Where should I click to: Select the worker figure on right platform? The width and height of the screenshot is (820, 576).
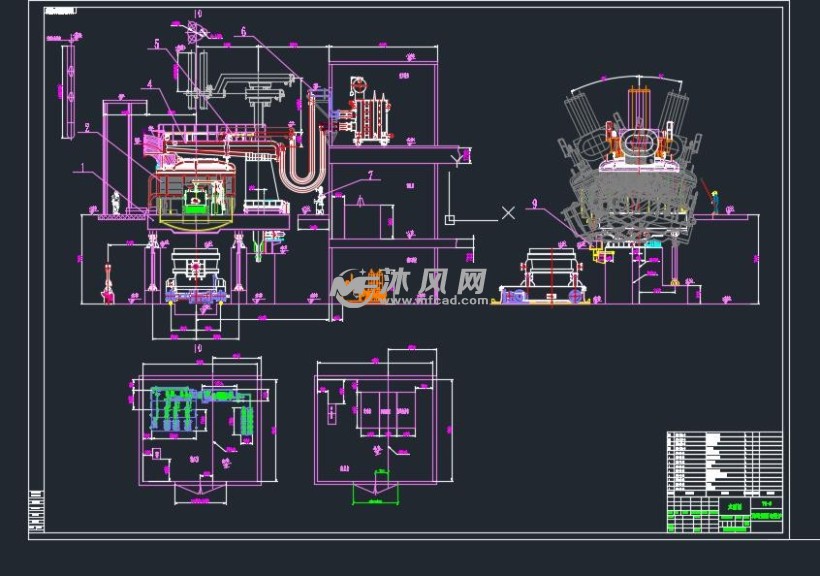point(714,200)
